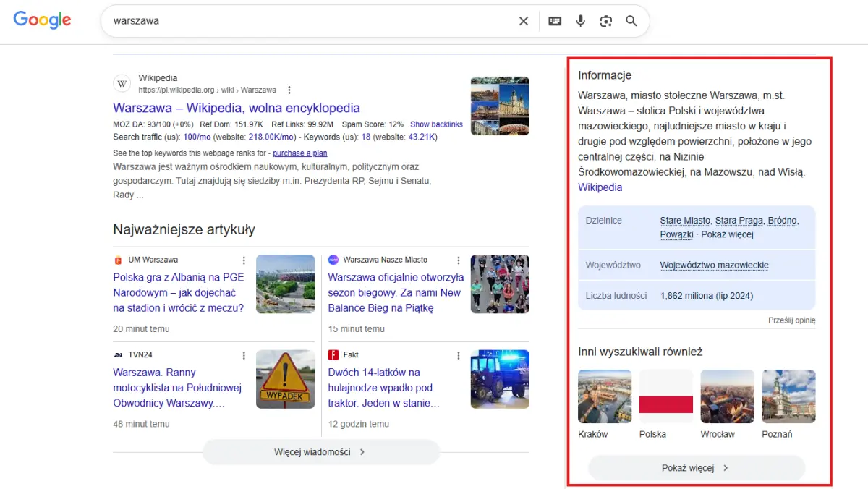Image resolution: width=868 pixels, height=489 pixels.
Task: Open Województwo mazowieckie link
Action: (714, 265)
